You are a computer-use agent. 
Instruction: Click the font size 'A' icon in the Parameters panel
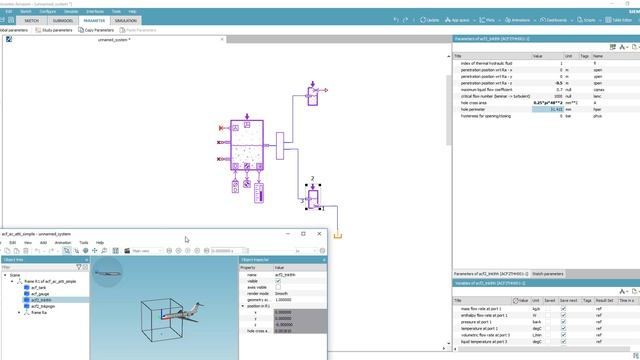[622, 47]
